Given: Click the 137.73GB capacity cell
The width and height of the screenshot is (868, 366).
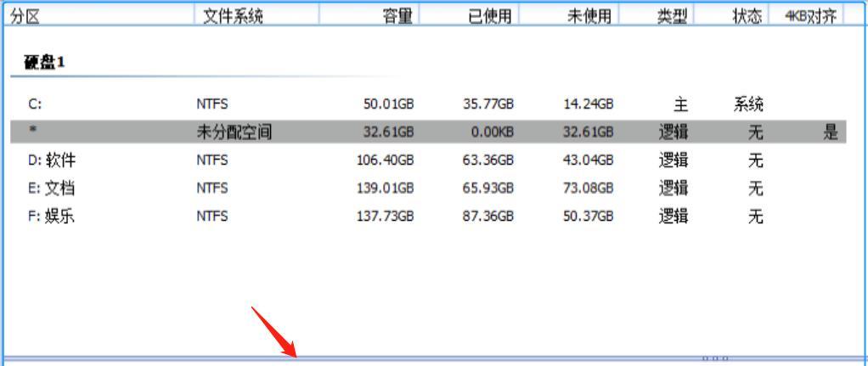Looking at the screenshot, I should (x=386, y=217).
